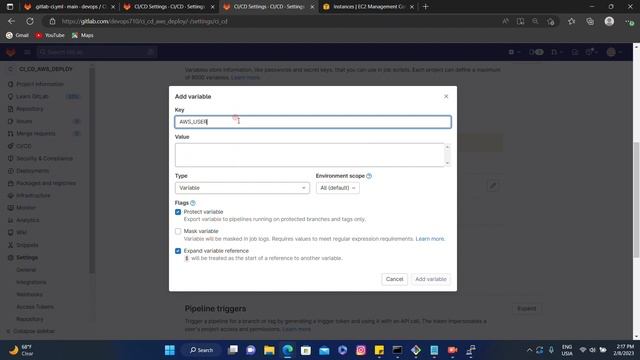
Task: Expand the Pipeline triggers section
Action: click(527, 309)
